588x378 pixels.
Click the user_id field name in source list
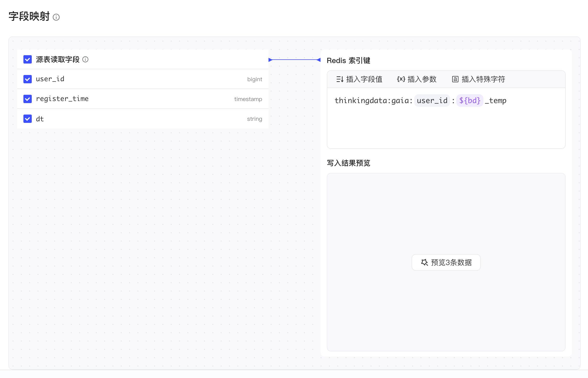(50, 79)
